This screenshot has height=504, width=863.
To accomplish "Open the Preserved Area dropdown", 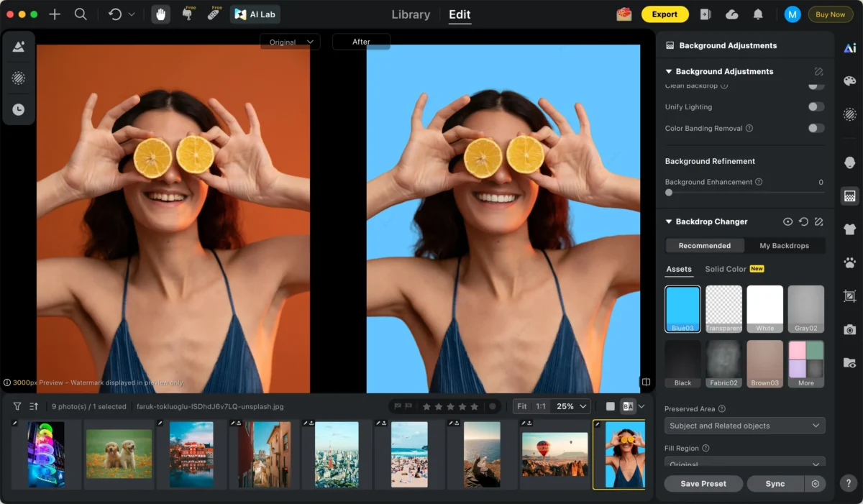I will (744, 426).
